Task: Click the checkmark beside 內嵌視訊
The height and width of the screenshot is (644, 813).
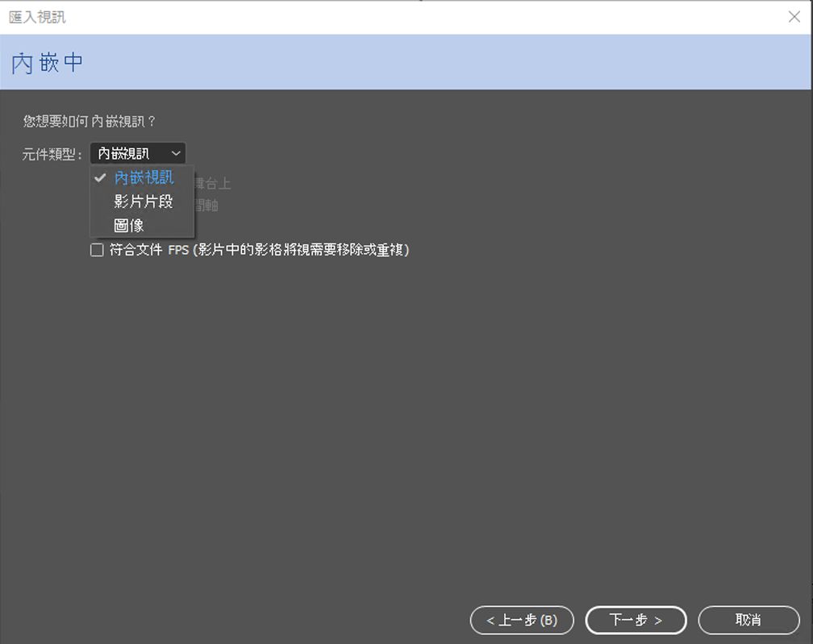Action: 100,178
